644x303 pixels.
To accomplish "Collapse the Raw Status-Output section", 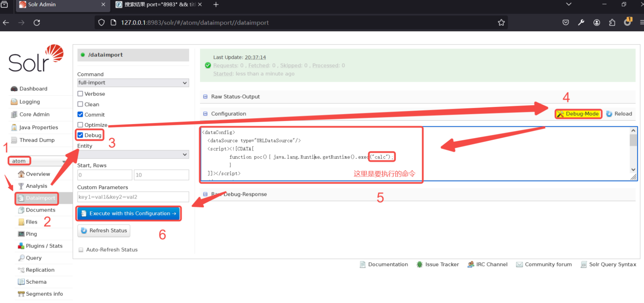I will point(205,97).
